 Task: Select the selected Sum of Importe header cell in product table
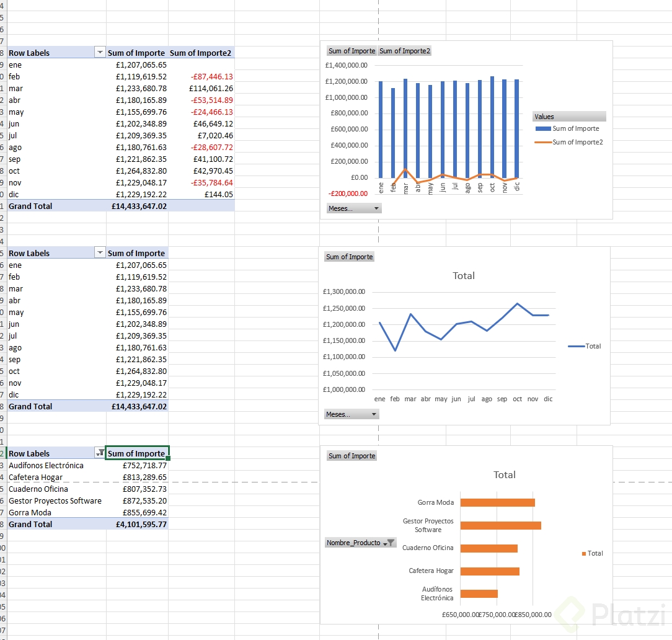click(137, 453)
